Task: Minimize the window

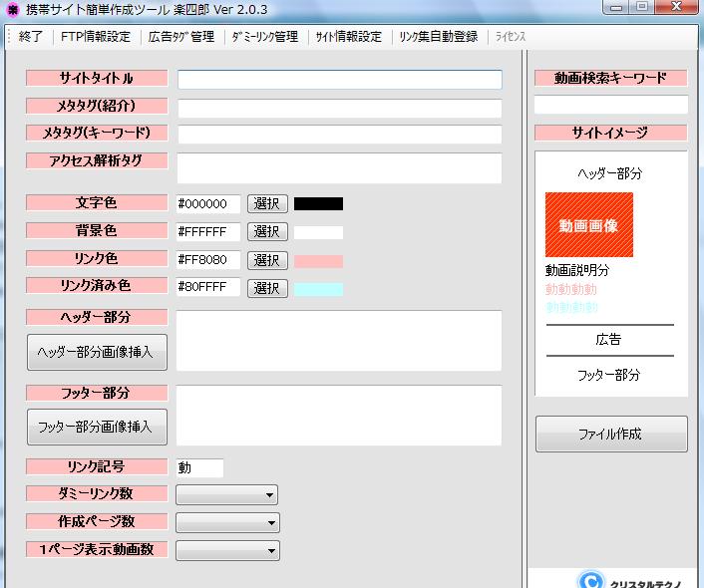Action: 617,7
